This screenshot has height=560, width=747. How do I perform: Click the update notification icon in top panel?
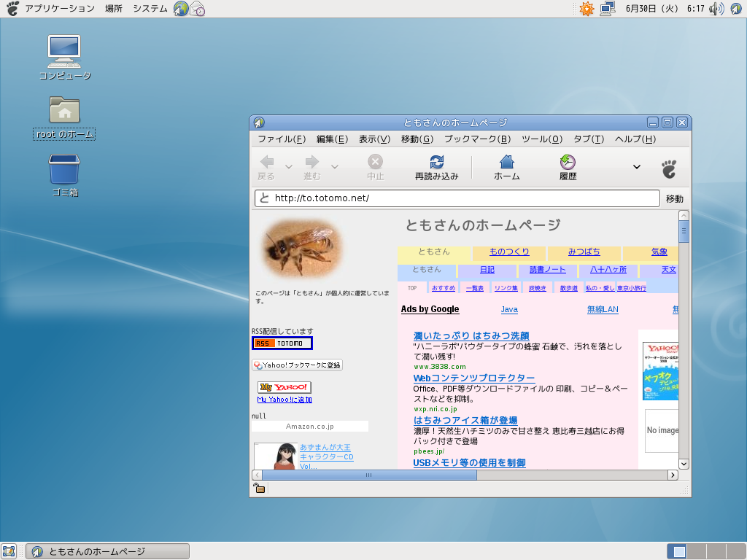pyautogui.click(x=587, y=9)
